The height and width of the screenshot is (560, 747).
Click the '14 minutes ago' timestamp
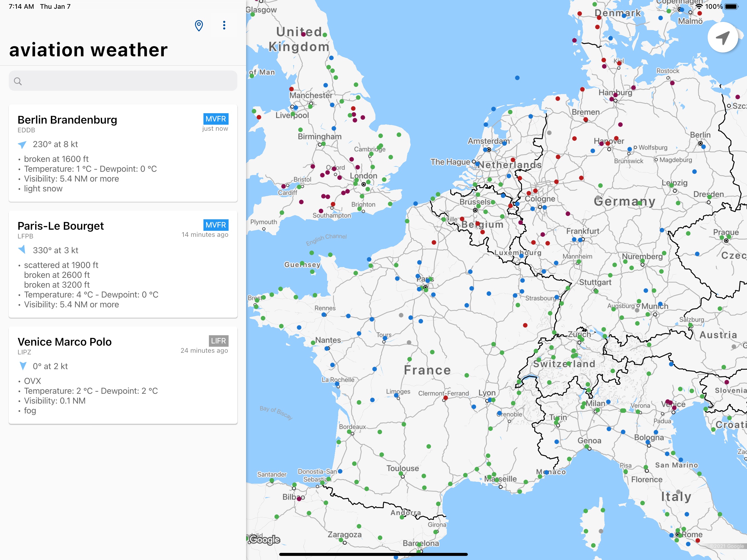point(205,234)
